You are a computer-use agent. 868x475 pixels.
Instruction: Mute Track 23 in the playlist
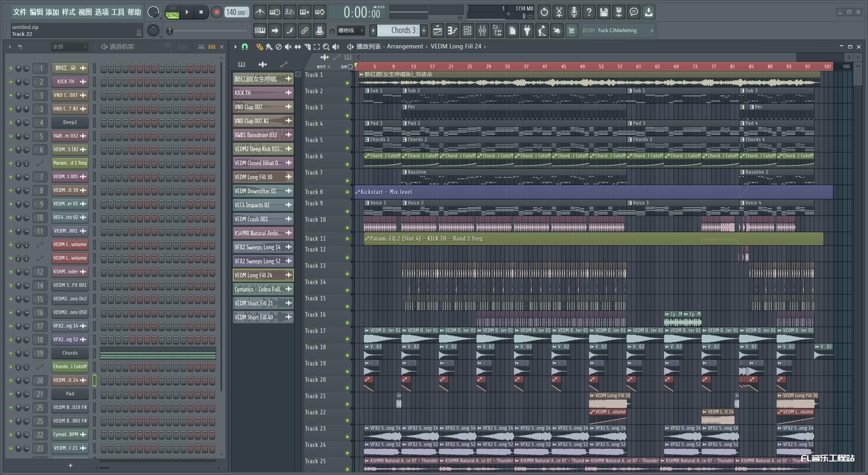click(x=347, y=437)
